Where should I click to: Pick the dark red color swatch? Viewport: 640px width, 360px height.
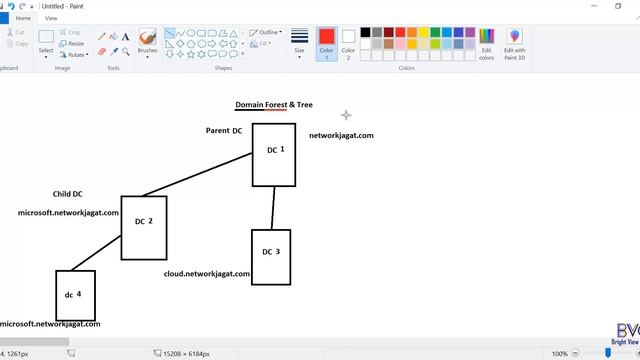click(389, 32)
